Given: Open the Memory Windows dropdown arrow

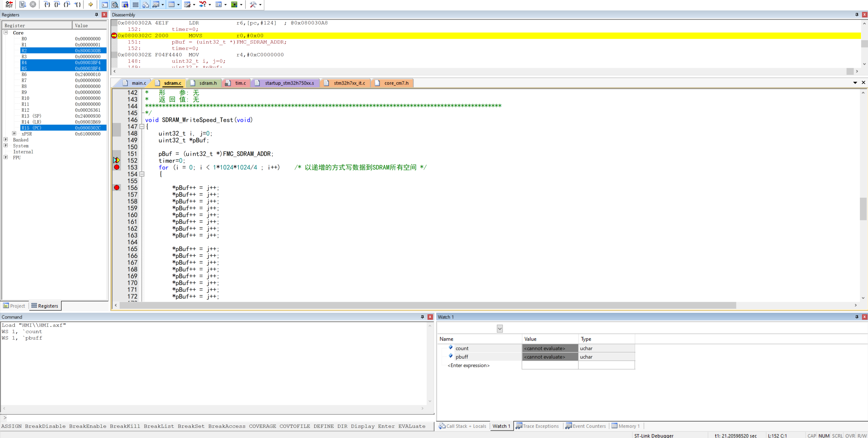Looking at the screenshot, I should click(x=178, y=4).
